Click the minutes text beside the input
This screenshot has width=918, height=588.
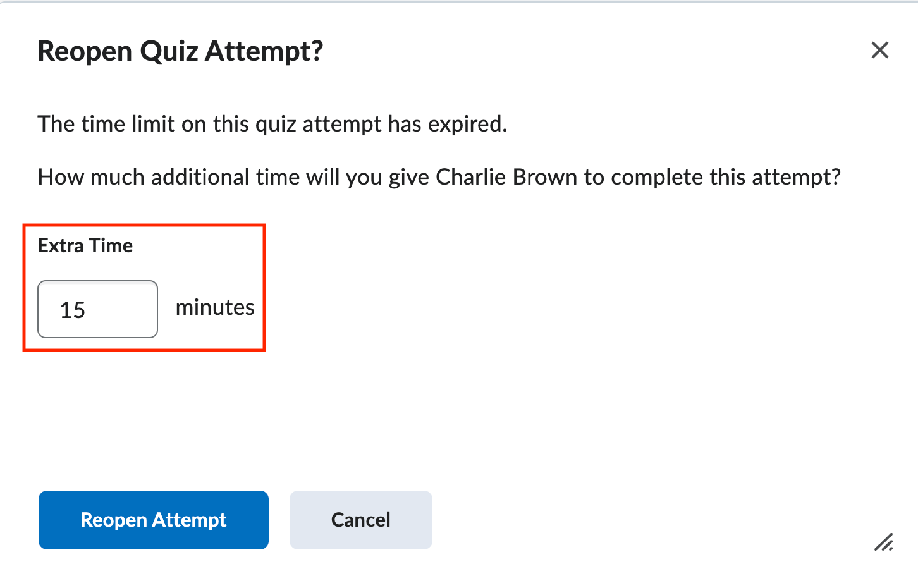(x=215, y=308)
